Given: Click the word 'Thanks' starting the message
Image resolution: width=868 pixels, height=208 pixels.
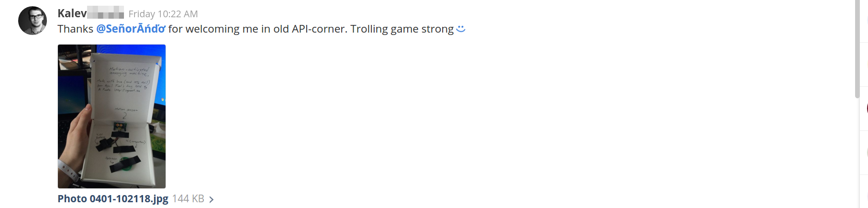Looking at the screenshot, I should pos(75,29).
